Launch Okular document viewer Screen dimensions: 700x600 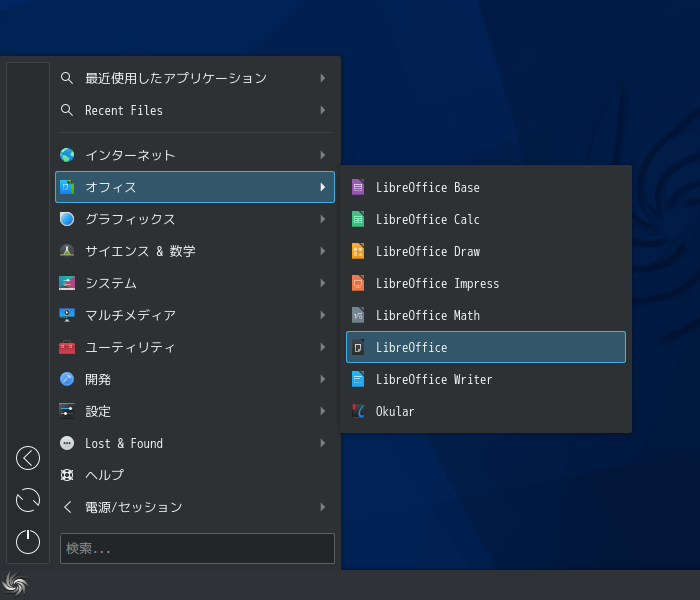tap(486, 411)
